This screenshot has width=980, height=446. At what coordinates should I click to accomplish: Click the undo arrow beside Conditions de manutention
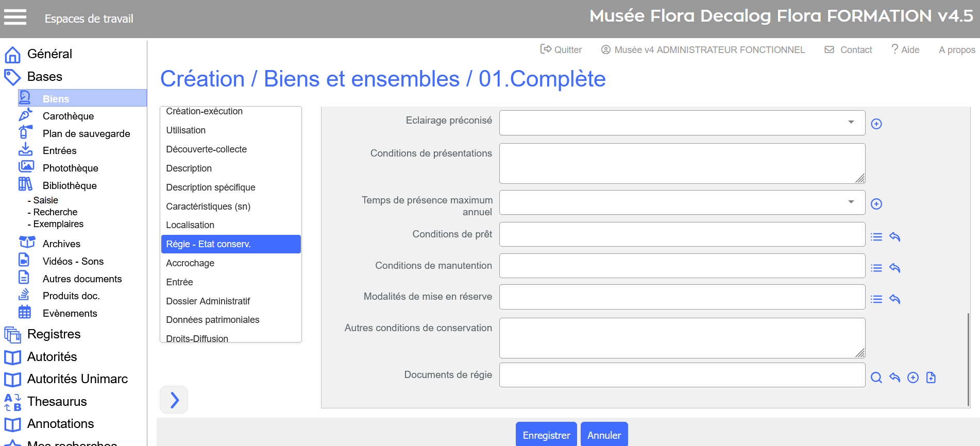pyautogui.click(x=894, y=268)
